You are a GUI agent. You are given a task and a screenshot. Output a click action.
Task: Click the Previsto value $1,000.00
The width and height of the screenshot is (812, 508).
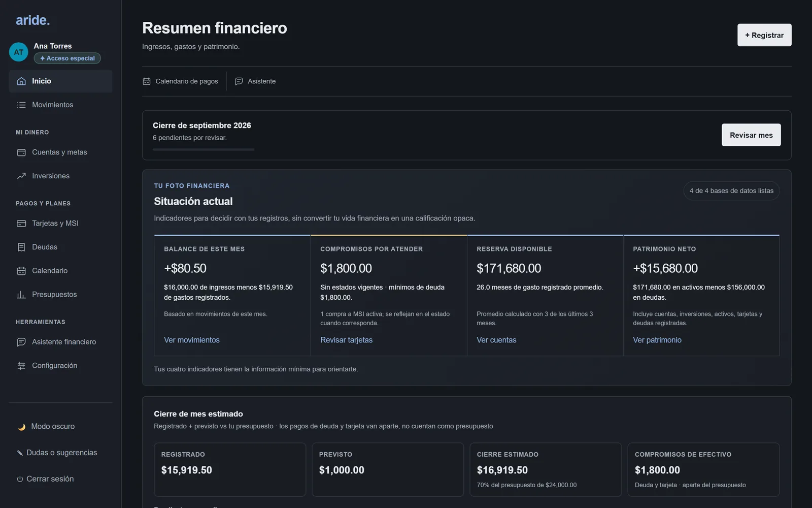342,470
